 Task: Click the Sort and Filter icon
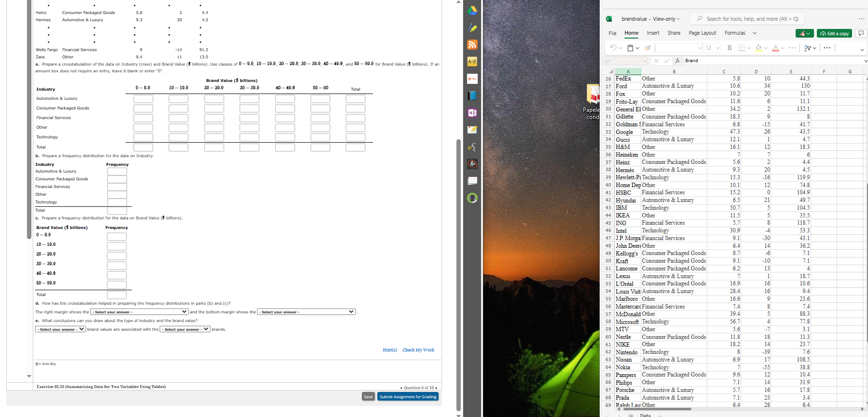pyautogui.click(x=808, y=48)
